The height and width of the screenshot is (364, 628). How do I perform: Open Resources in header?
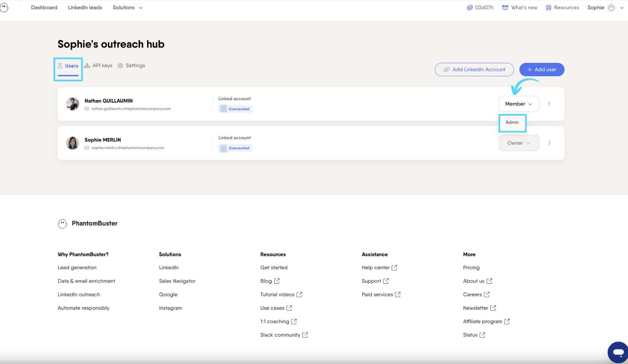point(562,7)
